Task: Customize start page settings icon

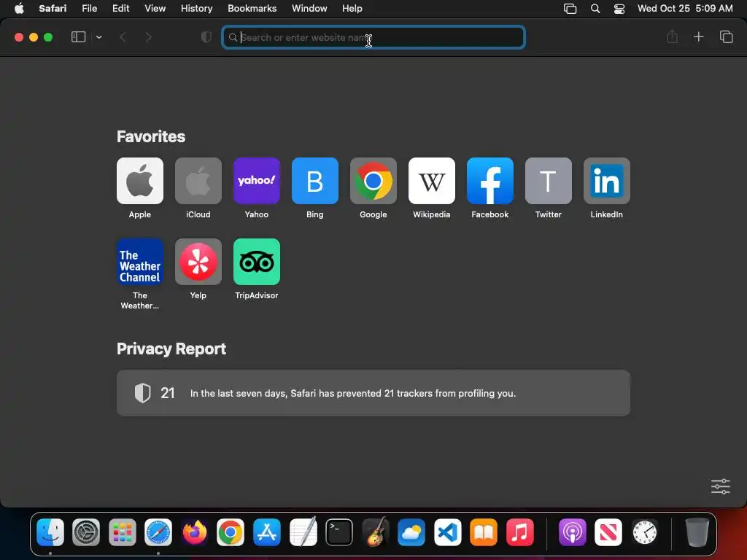Action: [720, 486]
